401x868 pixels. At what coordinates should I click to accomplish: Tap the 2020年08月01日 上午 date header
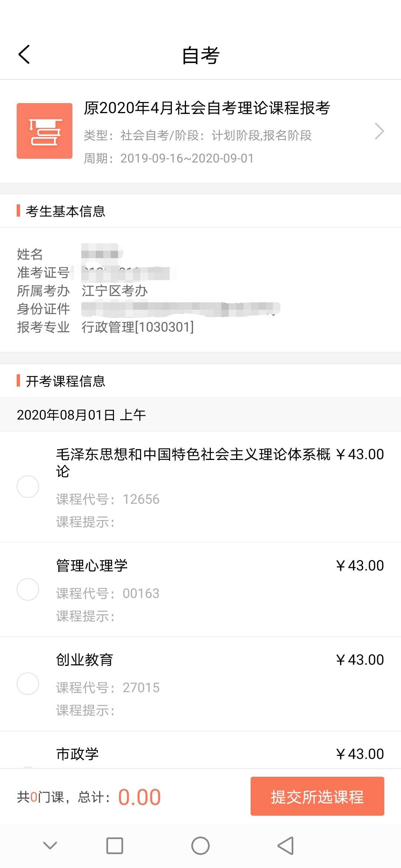point(81,415)
